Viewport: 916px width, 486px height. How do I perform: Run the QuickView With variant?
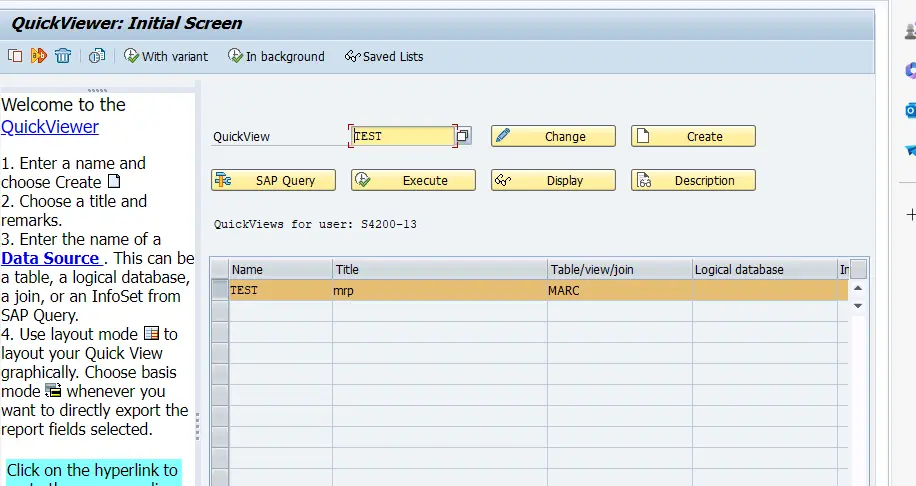coord(166,57)
